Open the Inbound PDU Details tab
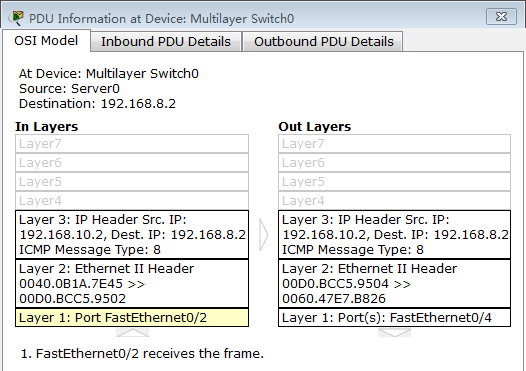The width and height of the screenshot is (526, 371). (x=166, y=42)
